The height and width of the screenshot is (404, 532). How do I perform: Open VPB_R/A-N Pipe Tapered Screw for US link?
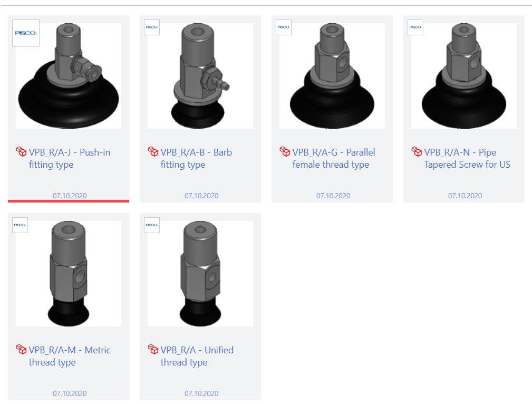[x=467, y=158]
